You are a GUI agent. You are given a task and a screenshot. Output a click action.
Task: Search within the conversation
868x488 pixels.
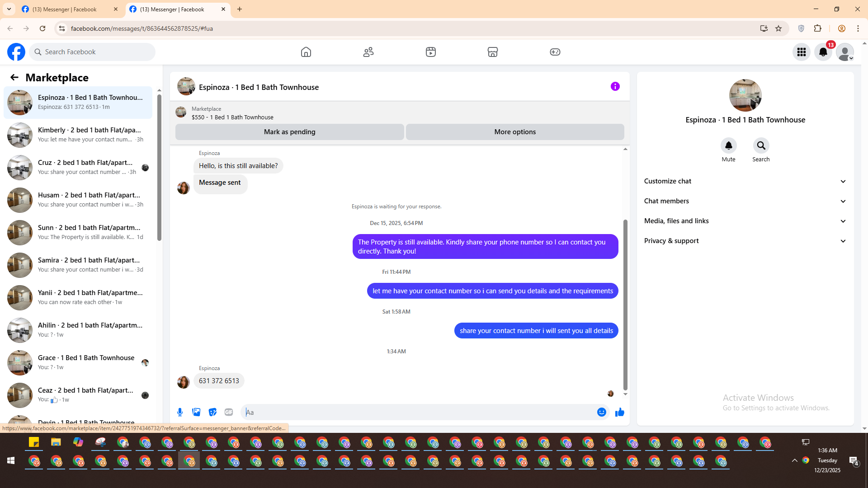(x=761, y=145)
